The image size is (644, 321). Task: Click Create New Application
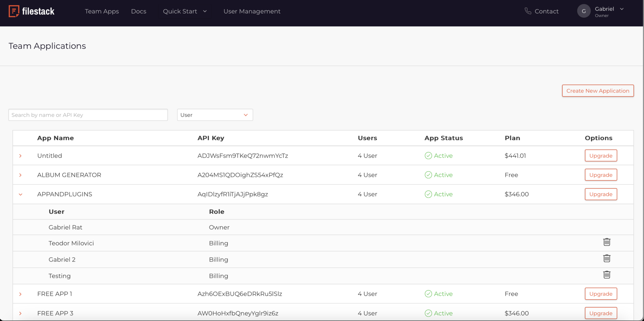tap(597, 91)
